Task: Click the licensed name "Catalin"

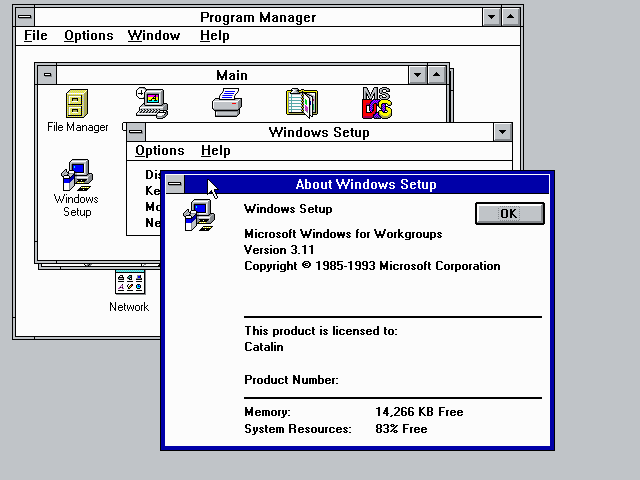Action: pos(264,347)
